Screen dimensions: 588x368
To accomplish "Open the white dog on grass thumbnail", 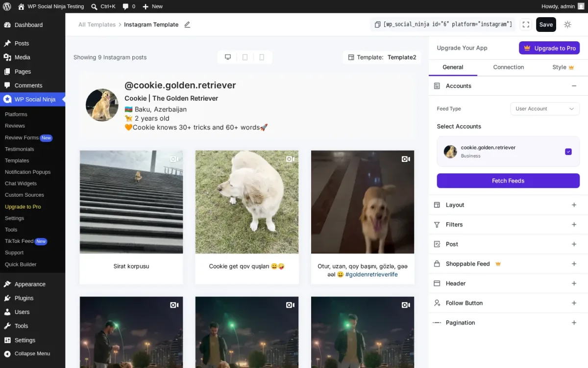I will coord(247,202).
